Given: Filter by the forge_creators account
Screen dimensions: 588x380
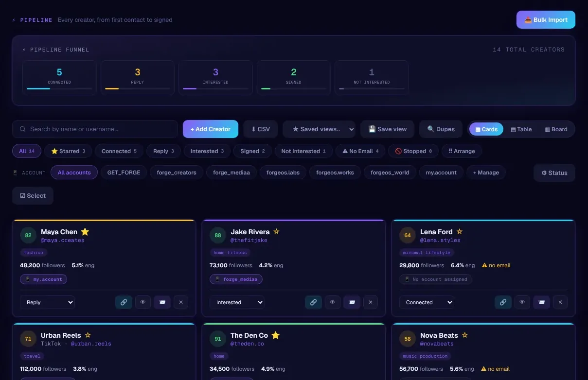Looking at the screenshot, I should click(x=177, y=173).
